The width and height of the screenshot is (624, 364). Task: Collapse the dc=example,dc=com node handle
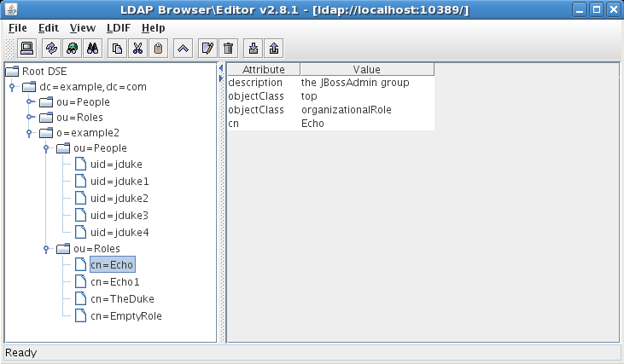[12, 87]
